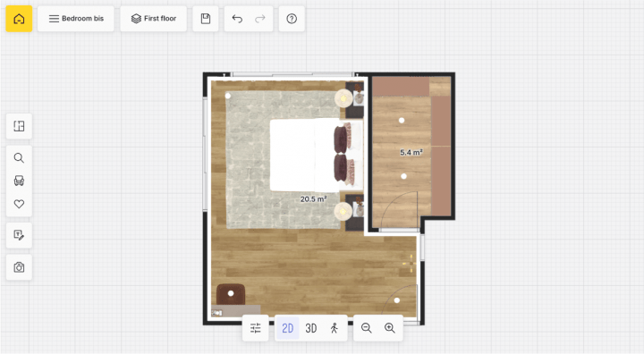Viewport: 644px width, 354px height.
Task: Click the 5.4 m² room area label
Action: point(411,152)
